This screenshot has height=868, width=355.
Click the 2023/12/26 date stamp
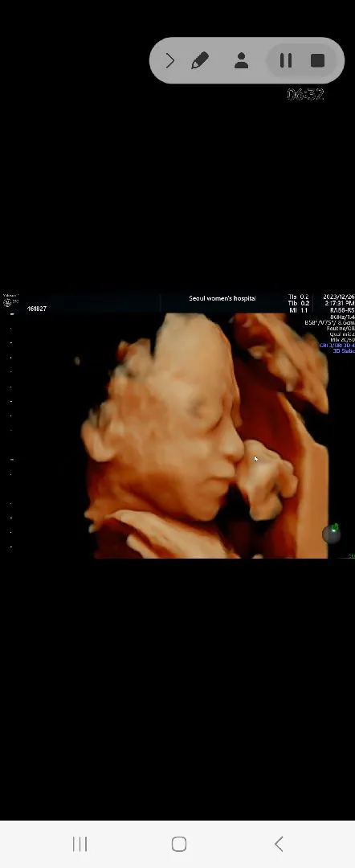pyautogui.click(x=339, y=297)
